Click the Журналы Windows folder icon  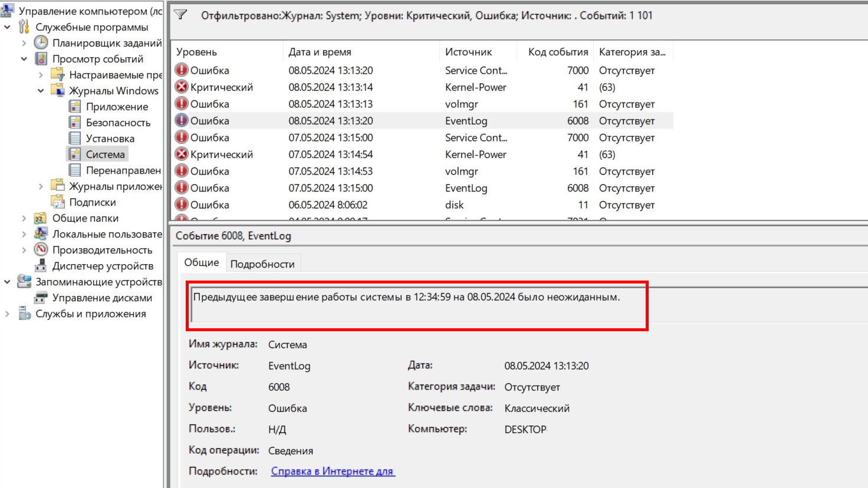pos(58,90)
